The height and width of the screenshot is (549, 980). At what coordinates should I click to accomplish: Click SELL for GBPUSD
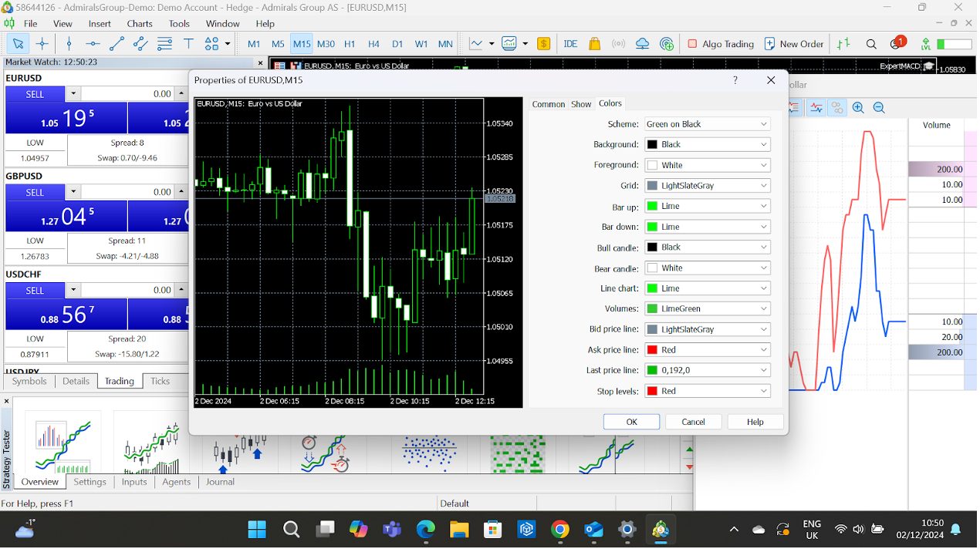(x=35, y=192)
